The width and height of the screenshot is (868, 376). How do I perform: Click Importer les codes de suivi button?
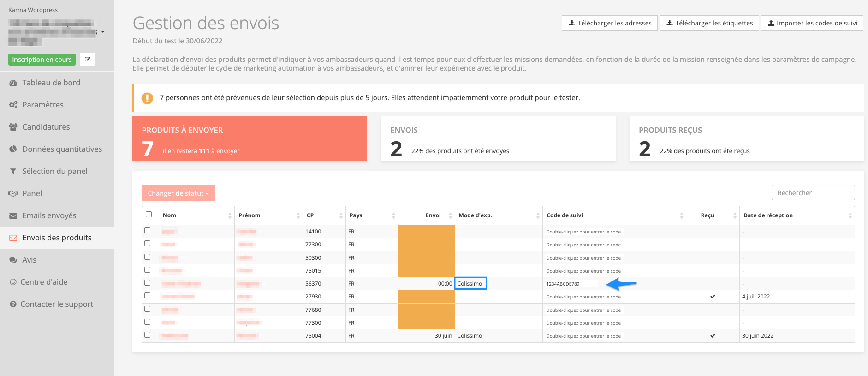812,23
